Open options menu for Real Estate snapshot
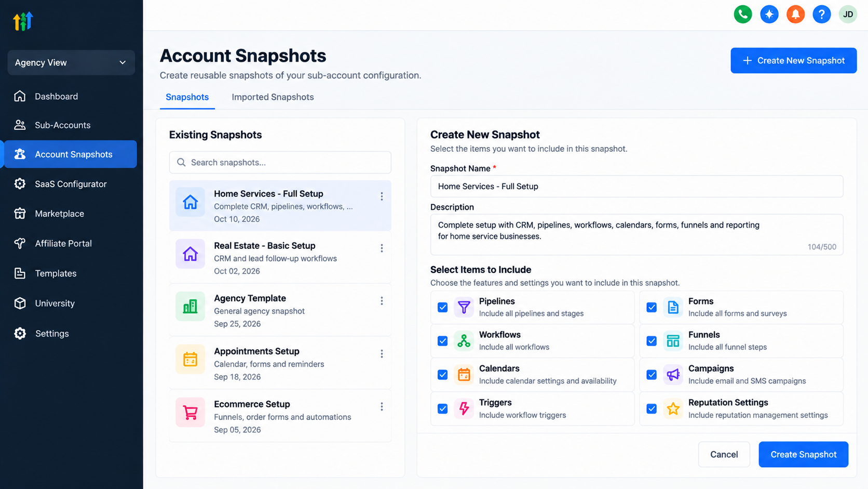 click(382, 248)
